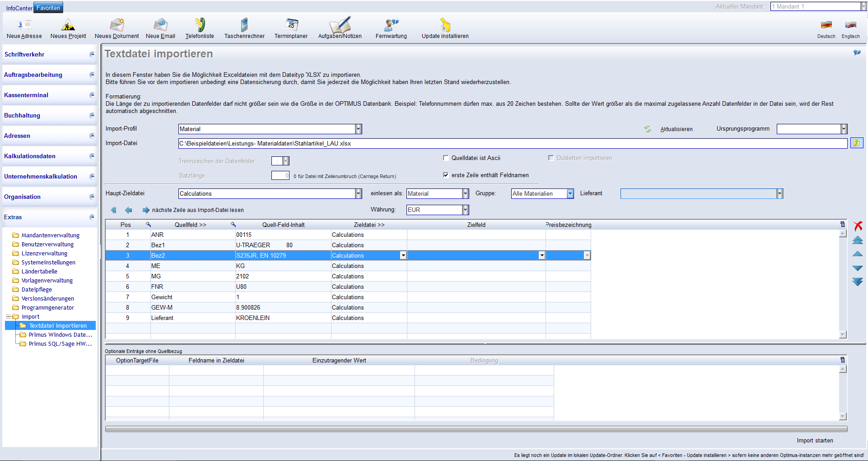This screenshot has width=868, height=461.
Task: Click the Aktualisieren refresh link
Action: 676,129
